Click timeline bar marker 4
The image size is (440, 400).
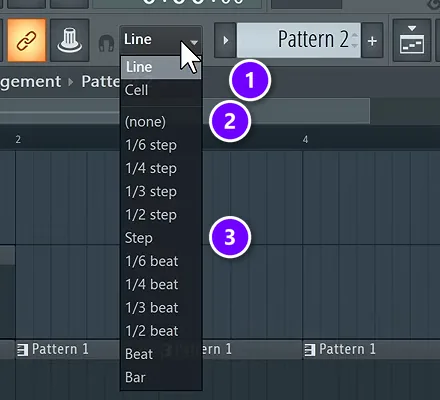(x=305, y=139)
